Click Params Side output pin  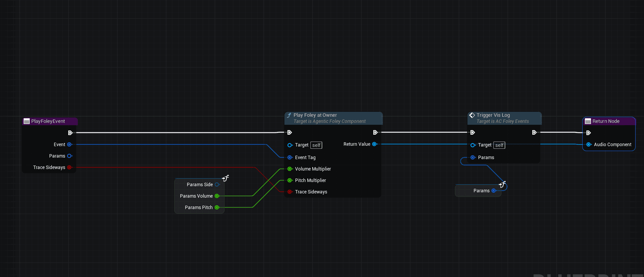217,185
